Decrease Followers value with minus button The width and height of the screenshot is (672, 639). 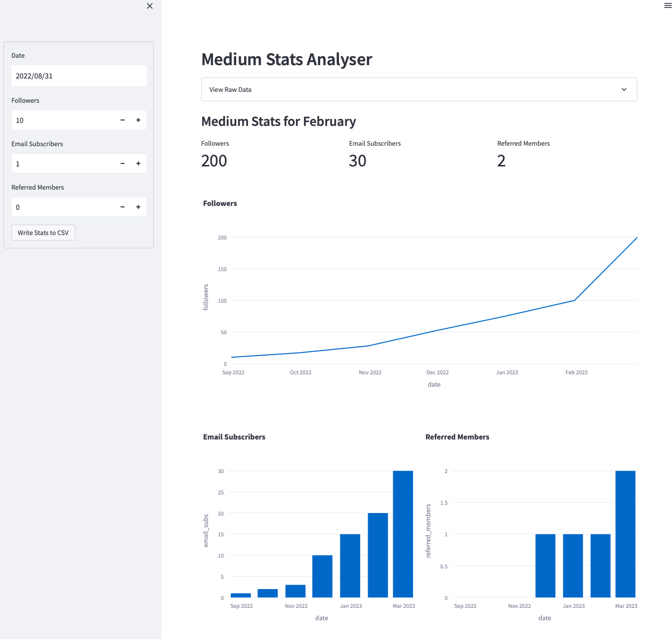(123, 120)
